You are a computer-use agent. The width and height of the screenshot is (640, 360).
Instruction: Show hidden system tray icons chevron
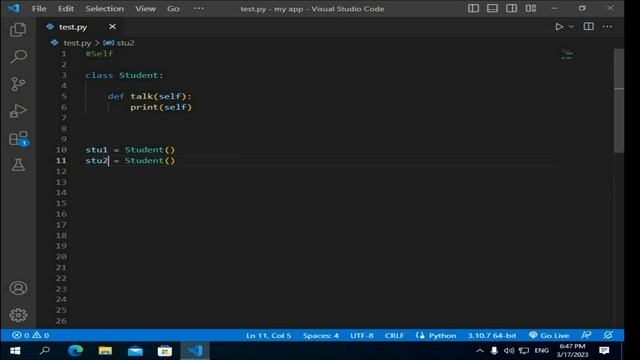coord(480,351)
